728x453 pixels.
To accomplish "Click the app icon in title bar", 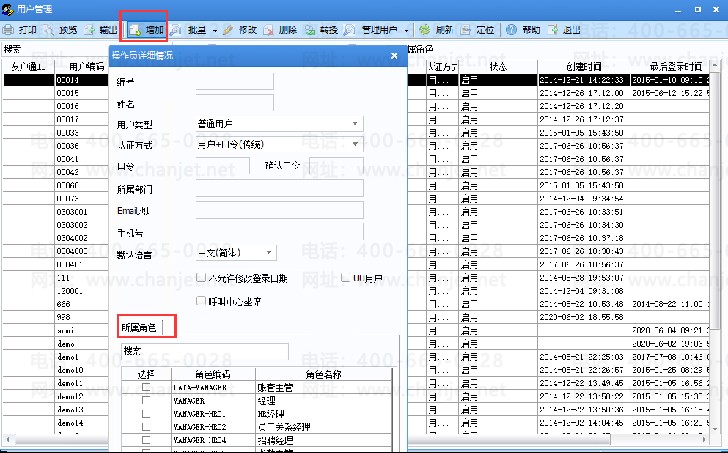I will pyautogui.click(x=8, y=9).
